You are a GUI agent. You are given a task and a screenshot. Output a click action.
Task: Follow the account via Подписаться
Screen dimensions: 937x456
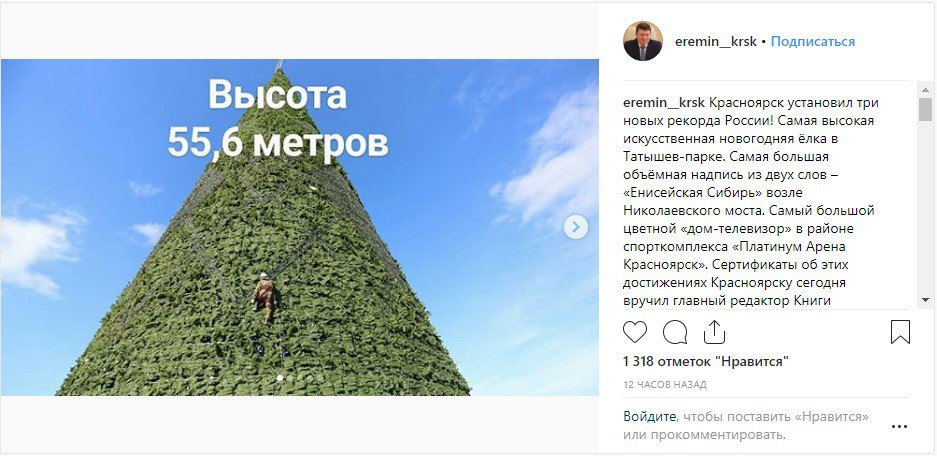pyautogui.click(x=813, y=41)
